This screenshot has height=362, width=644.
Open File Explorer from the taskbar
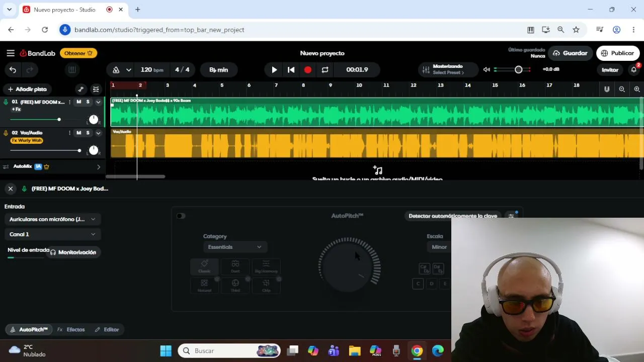355,351
